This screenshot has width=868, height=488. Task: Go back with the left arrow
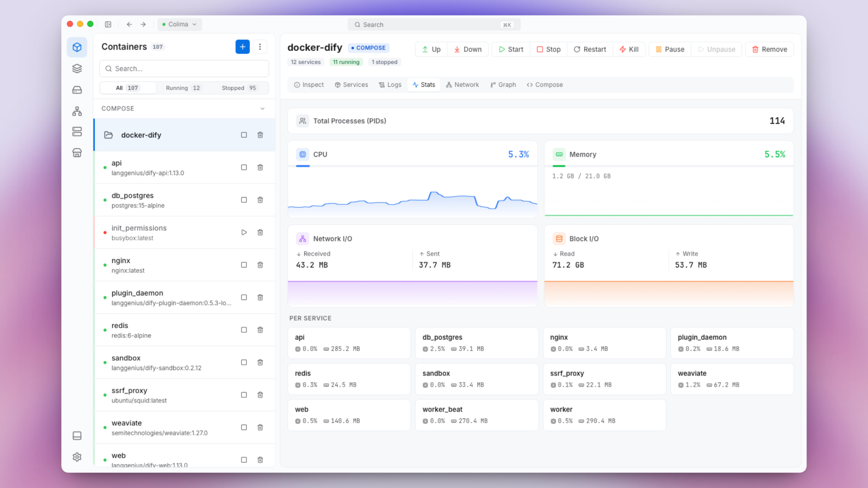coord(129,24)
